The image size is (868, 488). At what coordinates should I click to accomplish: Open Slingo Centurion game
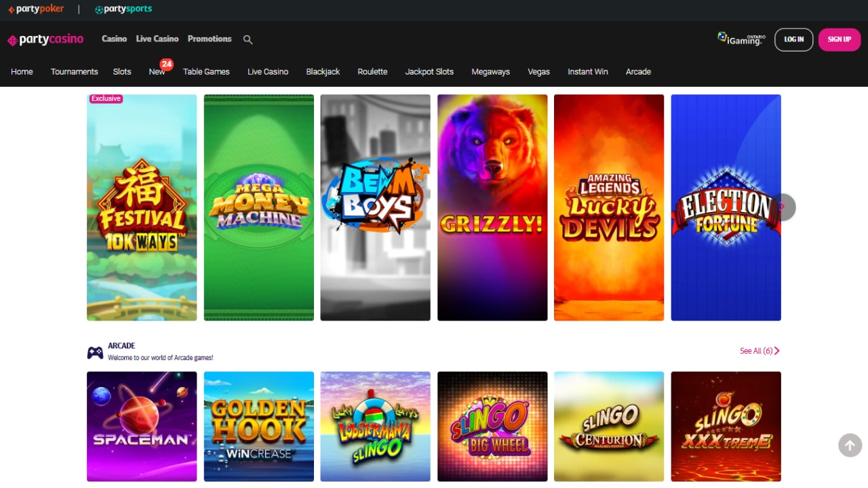(x=609, y=426)
